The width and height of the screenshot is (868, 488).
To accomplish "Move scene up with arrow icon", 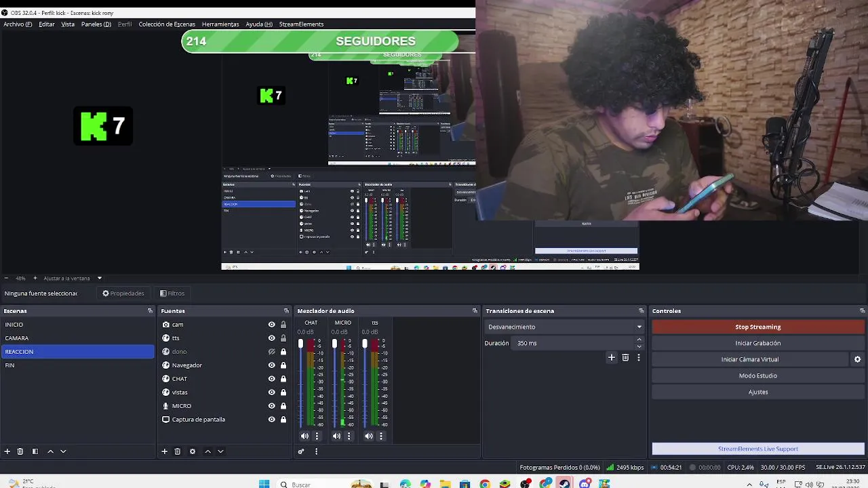I will [50, 451].
